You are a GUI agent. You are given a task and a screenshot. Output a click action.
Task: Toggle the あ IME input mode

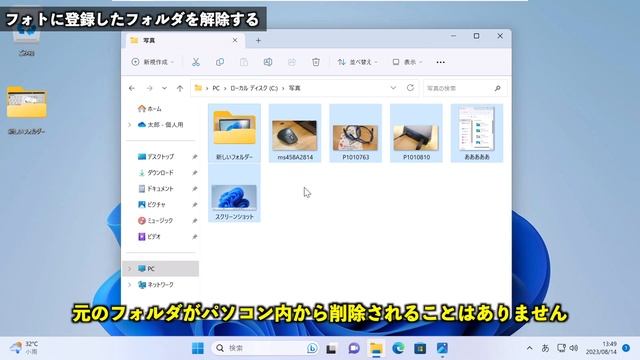[545, 348]
